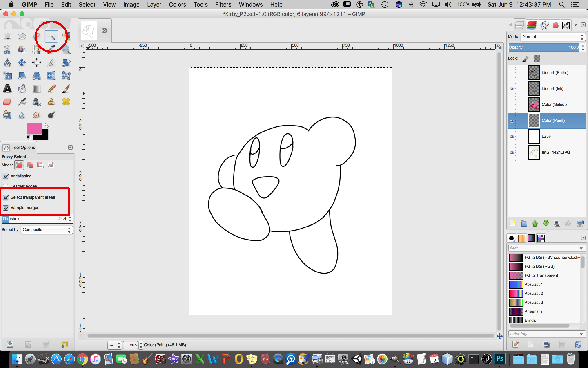Set selection mode to Add to selection
The image size is (588, 368).
click(x=30, y=165)
